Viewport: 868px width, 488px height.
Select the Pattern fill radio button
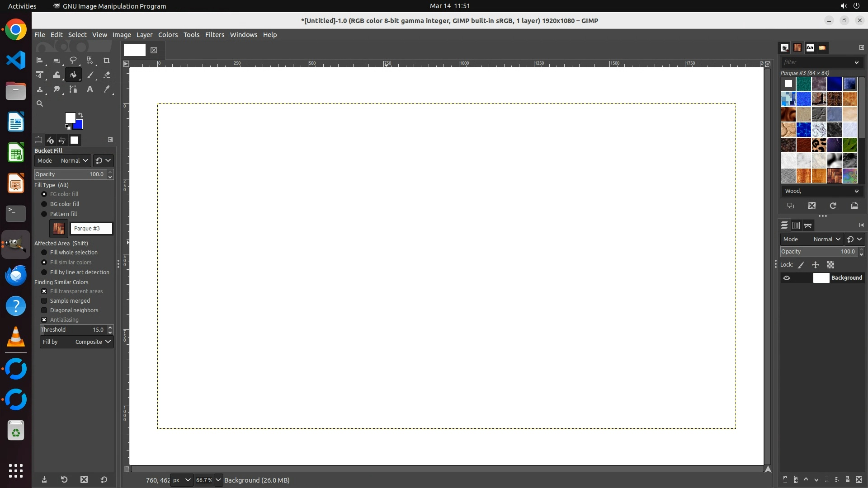tap(44, 214)
